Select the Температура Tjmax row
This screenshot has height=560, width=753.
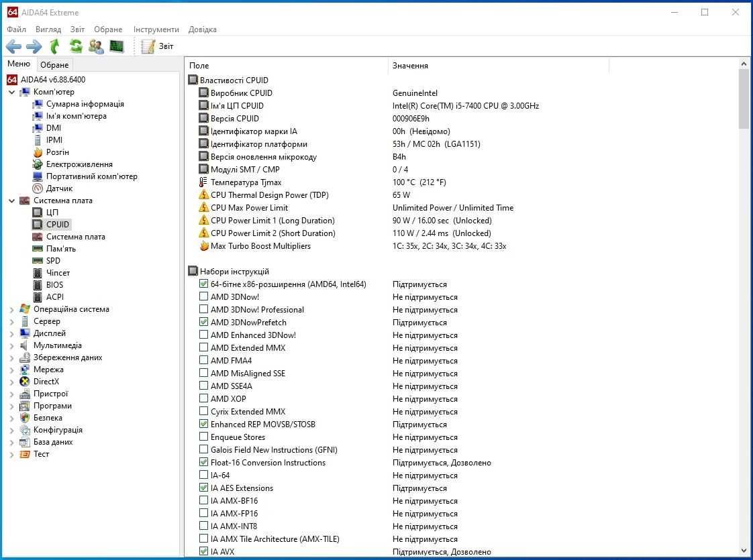(322, 182)
